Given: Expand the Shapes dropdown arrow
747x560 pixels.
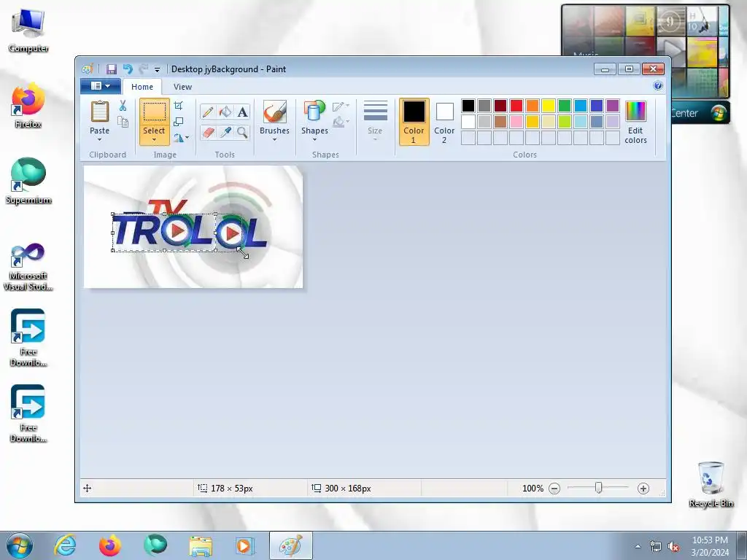Looking at the screenshot, I should click(x=314, y=139).
